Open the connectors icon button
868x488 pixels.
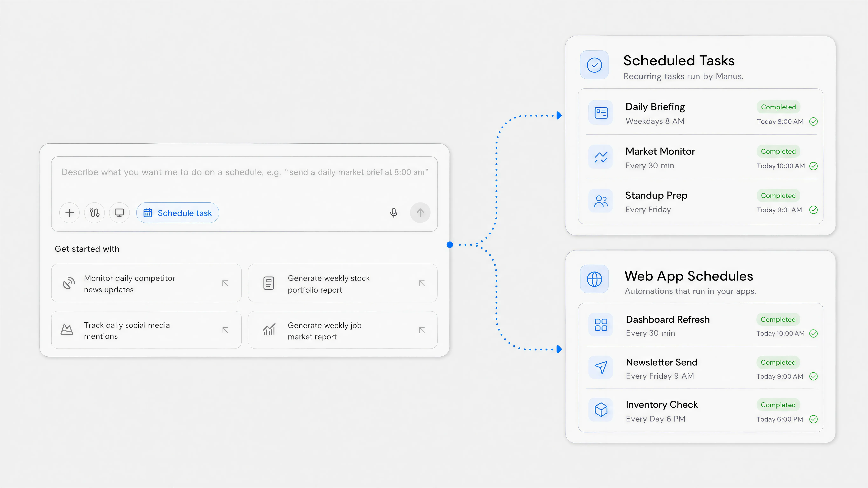(94, 213)
